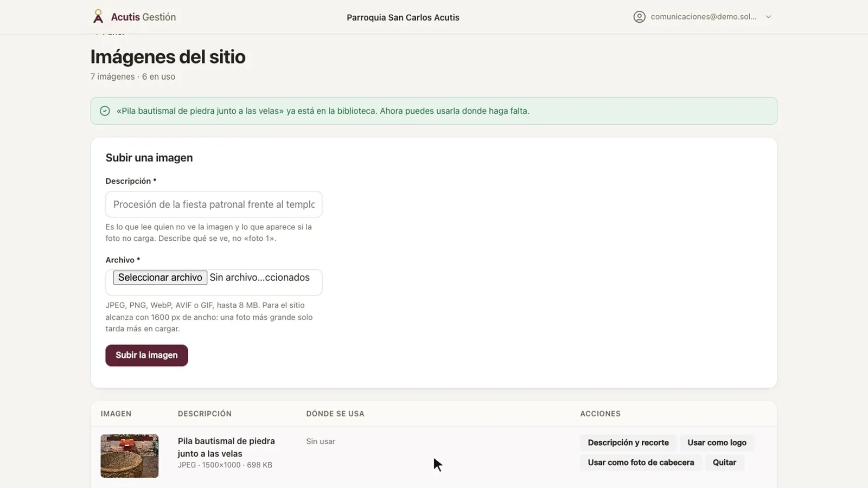
Task: Click the Seleccionar archivo button
Action: 160,278
